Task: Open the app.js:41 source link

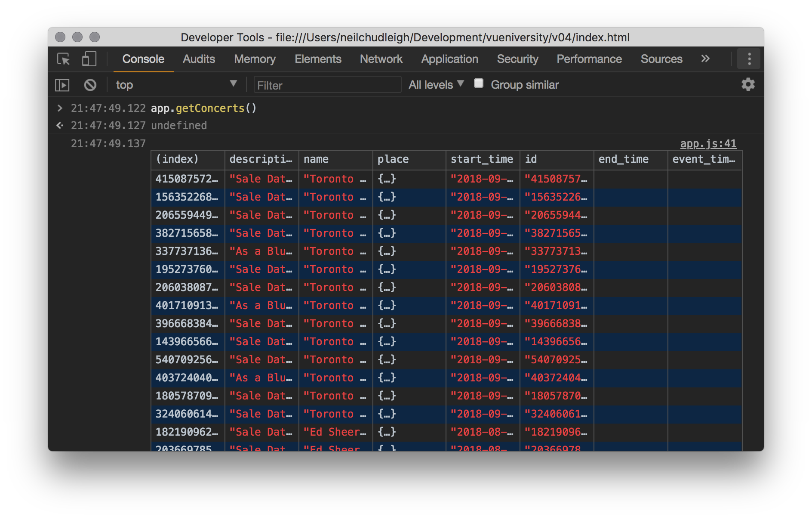Action: tap(709, 144)
